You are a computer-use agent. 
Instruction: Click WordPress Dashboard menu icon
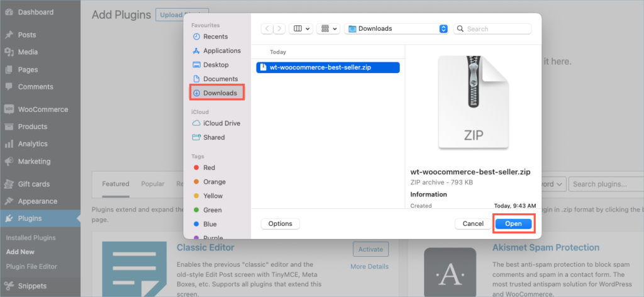(9, 13)
